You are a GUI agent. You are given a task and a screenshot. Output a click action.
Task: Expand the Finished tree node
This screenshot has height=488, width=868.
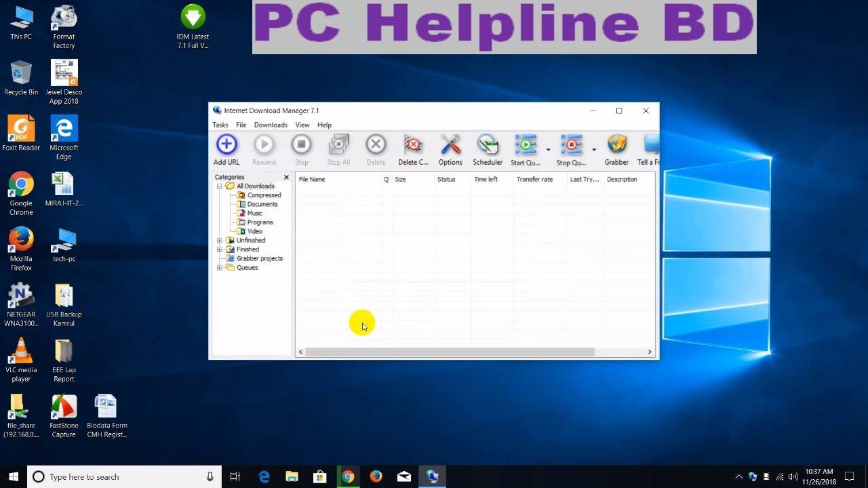click(220, 249)
